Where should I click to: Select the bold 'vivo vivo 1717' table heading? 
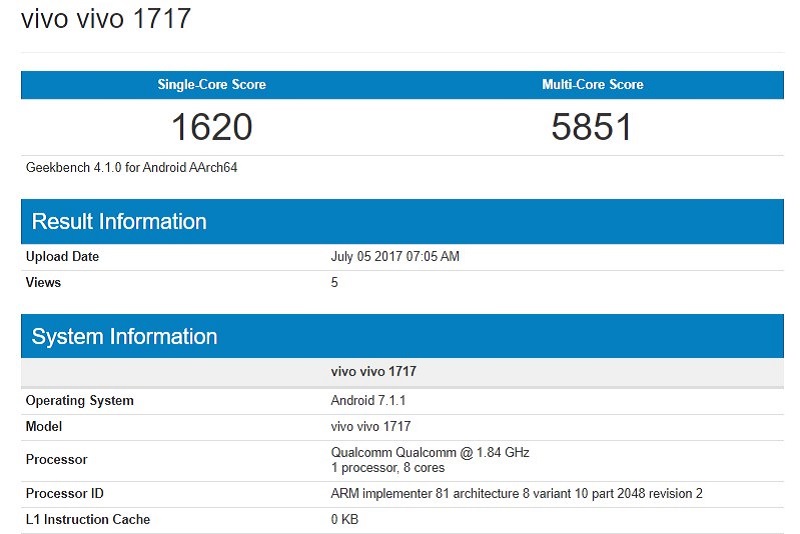click(x=373, y=371)
